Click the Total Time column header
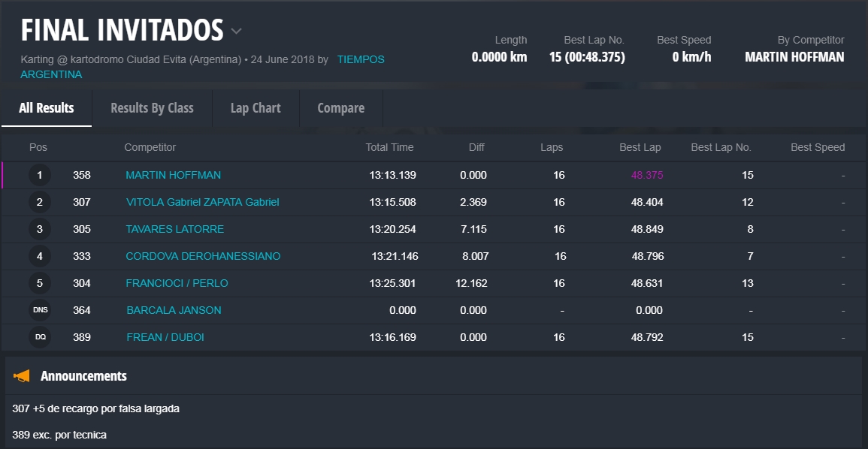Image resolution: width=868 pixels, height=449 pixels. 389,147
